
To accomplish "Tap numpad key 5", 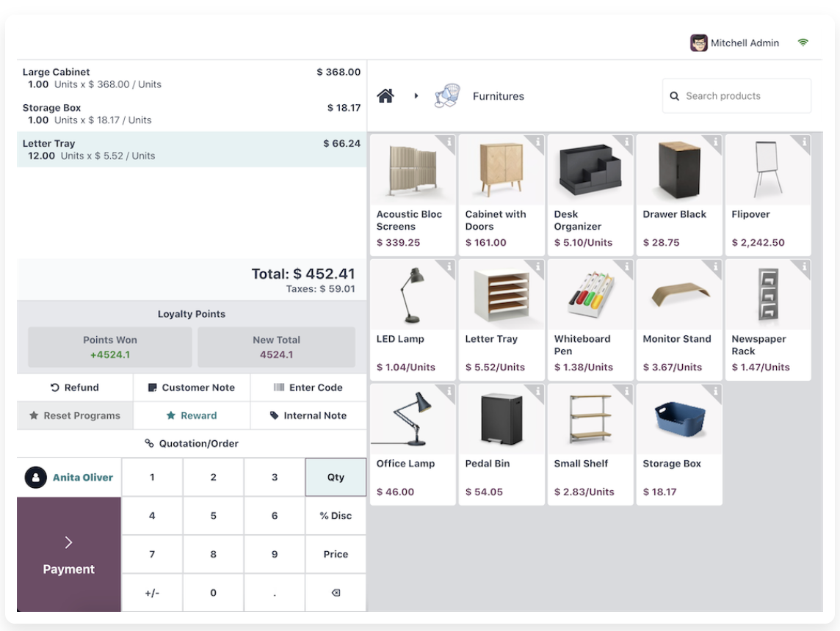I will tap(213, 515).
